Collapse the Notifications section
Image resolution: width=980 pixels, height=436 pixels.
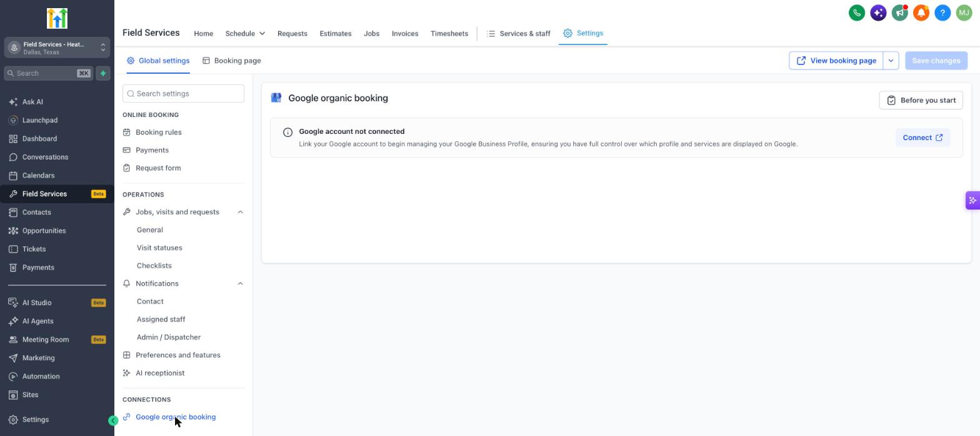[240, 283]
